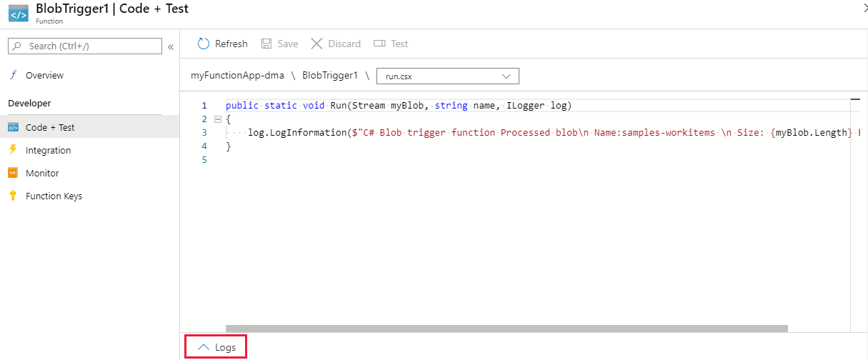Click the Discard button label
868x360 pixels.
344,44
